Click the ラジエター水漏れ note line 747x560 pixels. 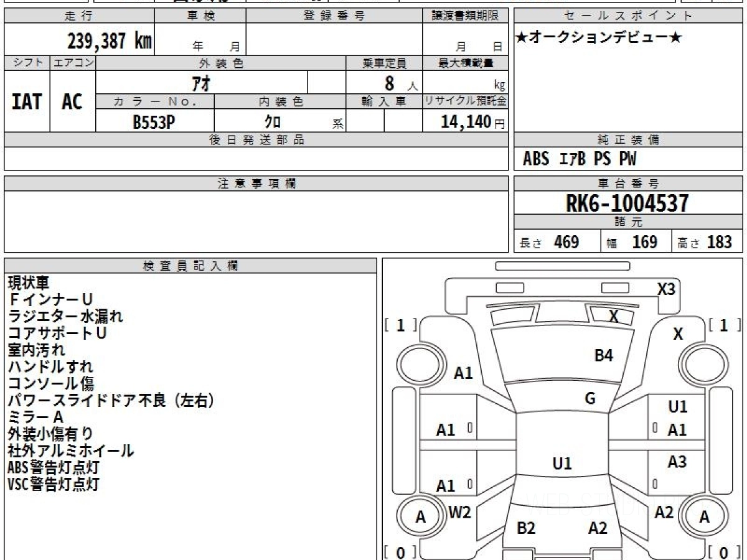(x=65, y=316)
